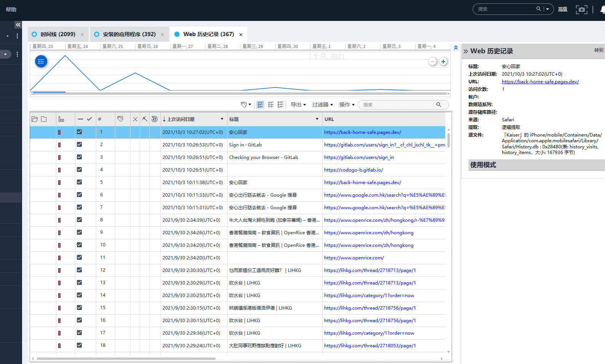Viewport: 605px width, 364px height.
Task: Toggle the checkbox in row 18
Action: click(x=79, y=345)
